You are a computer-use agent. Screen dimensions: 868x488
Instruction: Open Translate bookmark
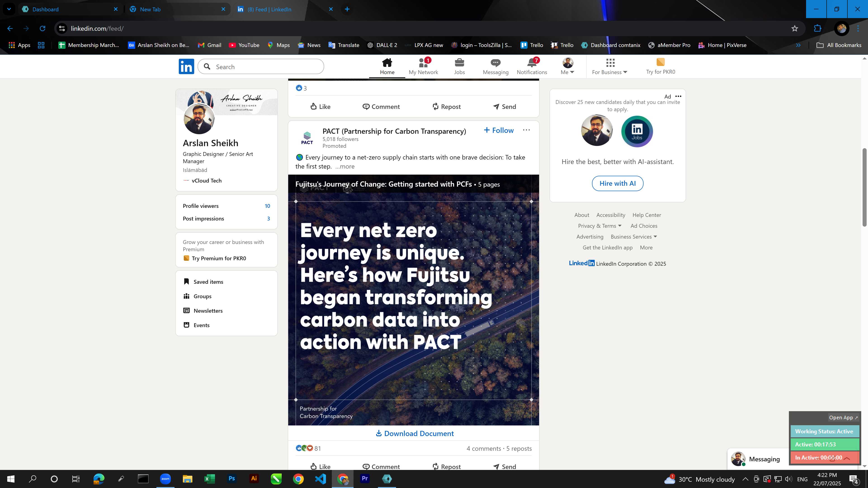344,45
